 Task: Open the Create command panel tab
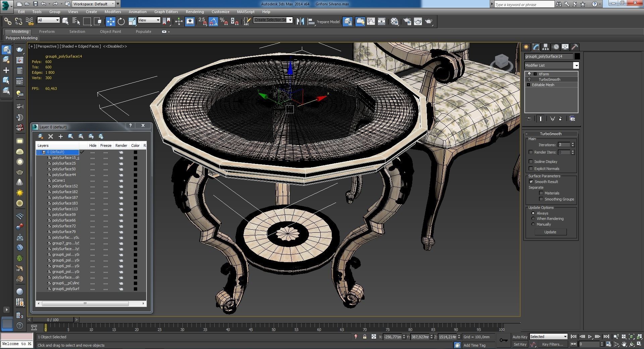(526, 47)
